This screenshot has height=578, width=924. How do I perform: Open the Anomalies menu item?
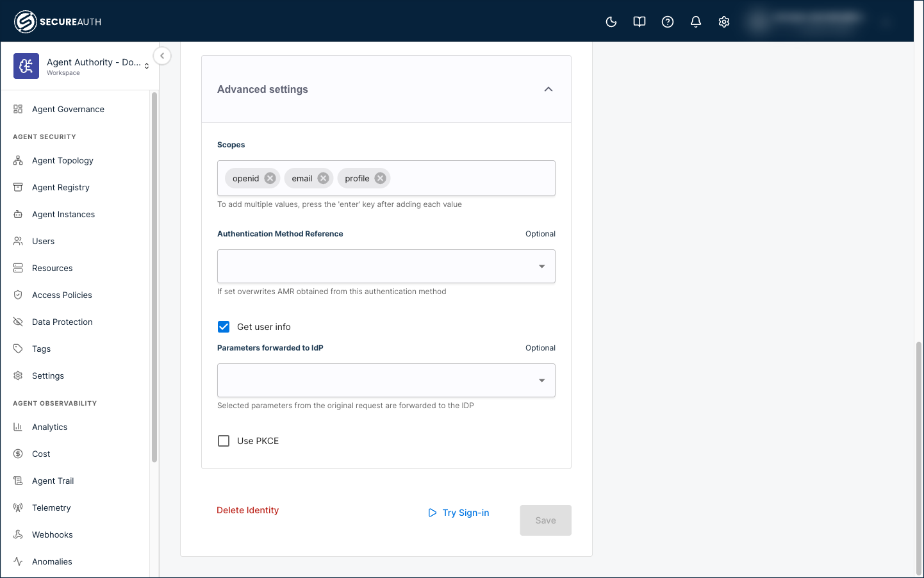point(52,561)
